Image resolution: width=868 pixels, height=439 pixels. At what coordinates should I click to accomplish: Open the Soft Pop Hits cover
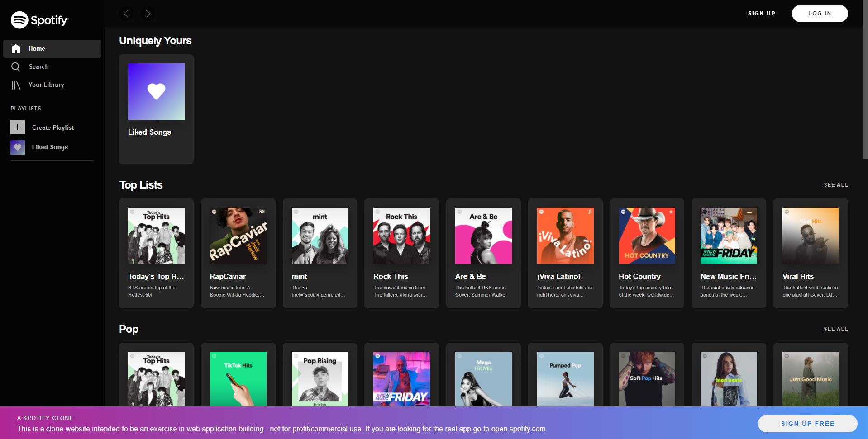tap(647, 379)
